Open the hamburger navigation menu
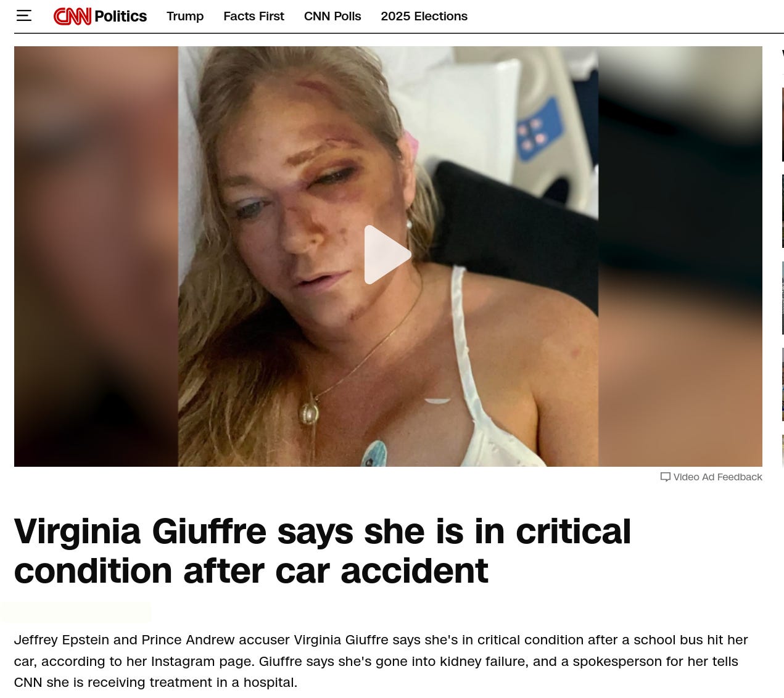The height and width of the screenshot is (698, 784). [23, 16]
